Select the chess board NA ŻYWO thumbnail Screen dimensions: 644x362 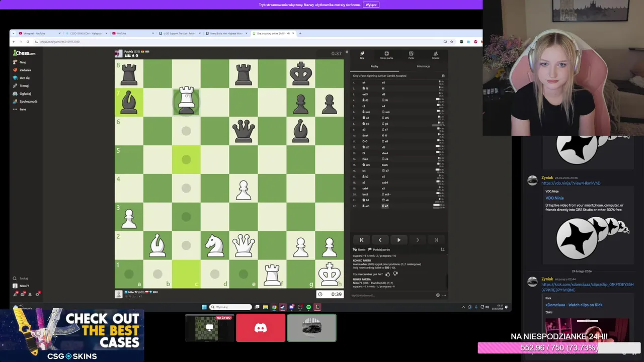(209, 328)
